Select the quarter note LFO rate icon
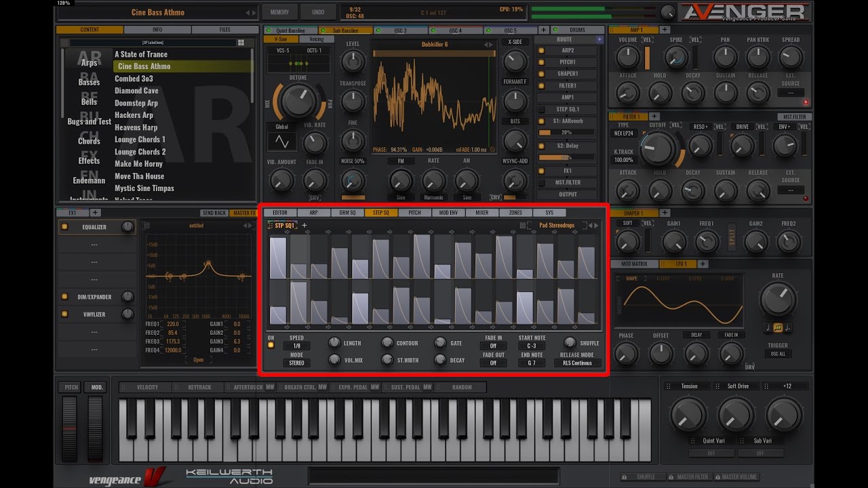Viewport: 868px width, 488px height. 768,327
